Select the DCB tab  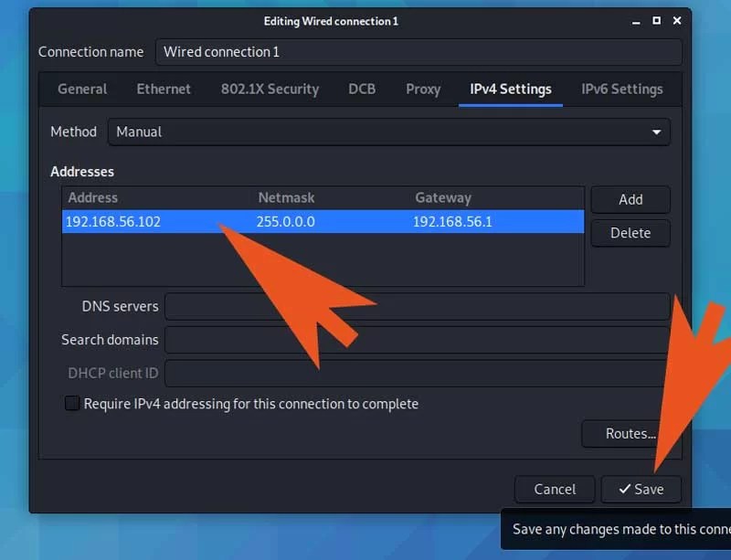pos(361,89)
